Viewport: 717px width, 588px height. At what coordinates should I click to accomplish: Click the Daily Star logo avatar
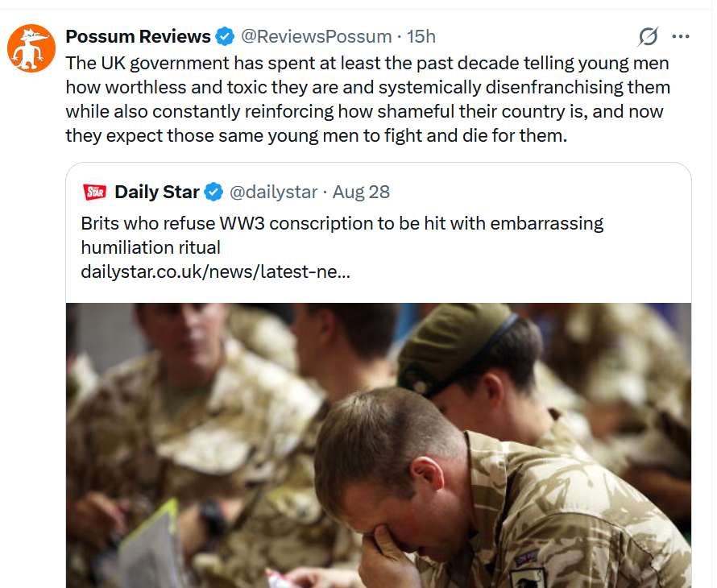point(94,192)
